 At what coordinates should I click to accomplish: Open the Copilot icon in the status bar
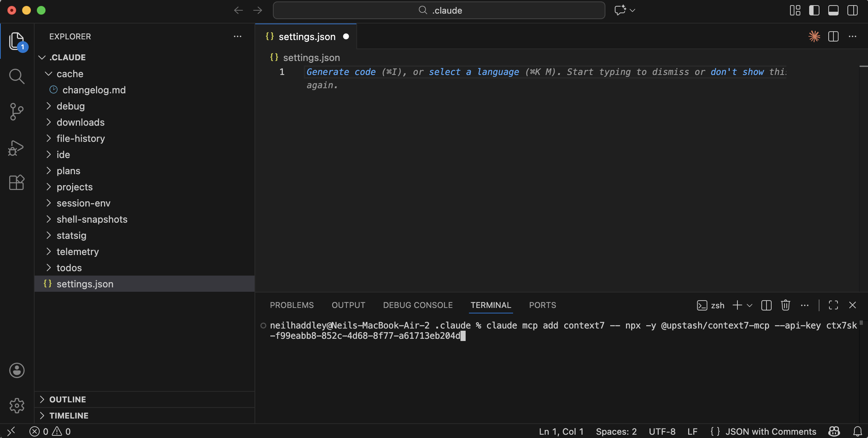[x=834, y=431]
